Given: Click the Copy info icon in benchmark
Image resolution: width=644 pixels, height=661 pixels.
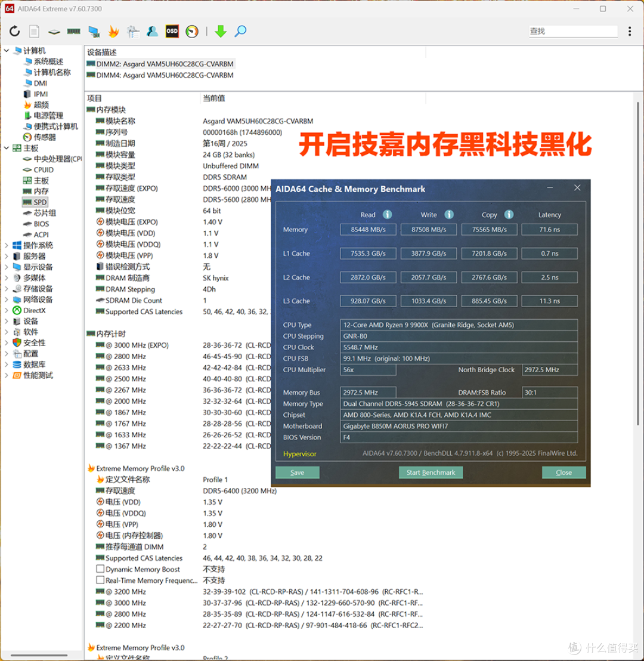Looking at the screenshot, I should [509, 215].
